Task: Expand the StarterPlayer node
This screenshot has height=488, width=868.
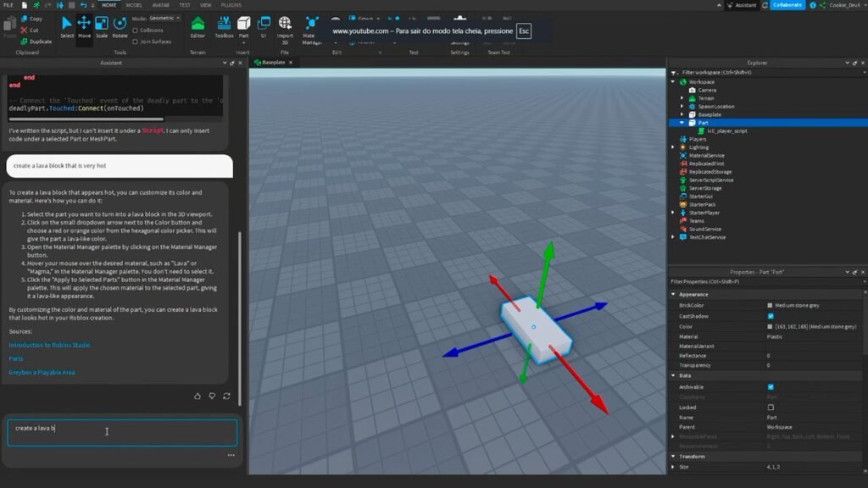Action: (x=673, y=213)
